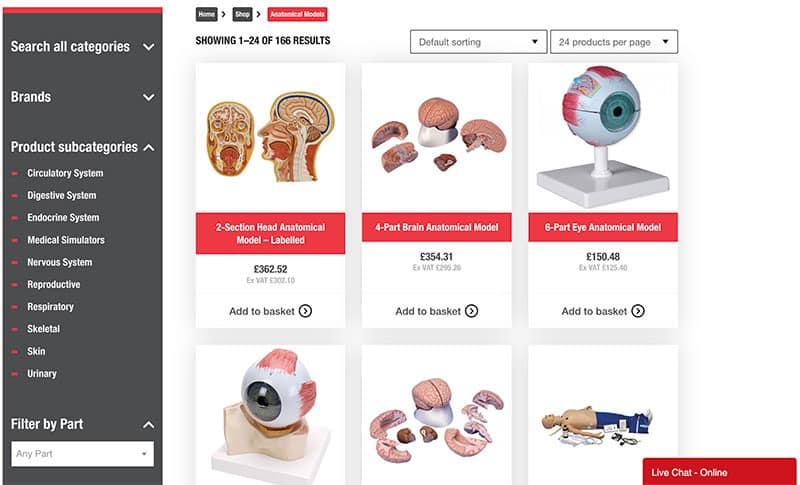Open the Urinary subcategory
The image size is (800, 485).
coord(42,374)
